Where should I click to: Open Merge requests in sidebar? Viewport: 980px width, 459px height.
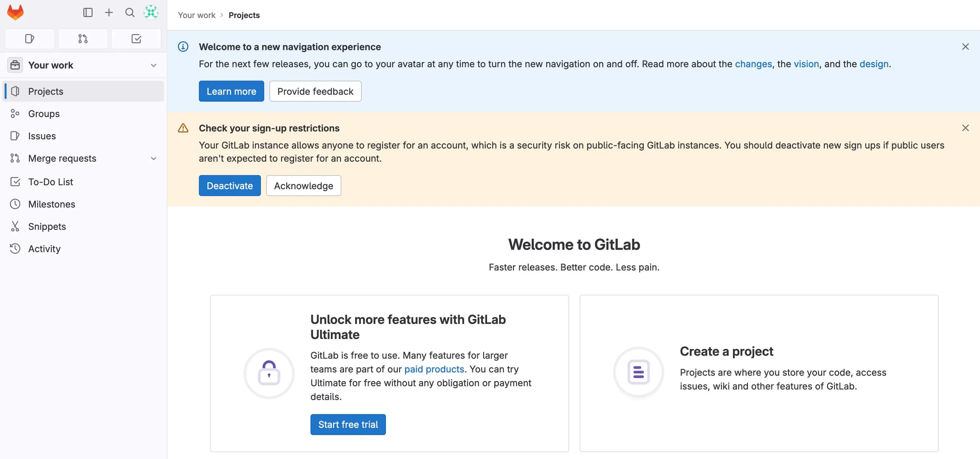[83, 158]
